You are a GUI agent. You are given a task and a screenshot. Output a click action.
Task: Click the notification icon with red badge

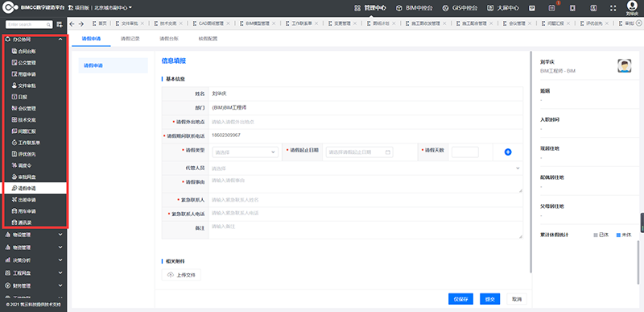[x=552, y=8]
